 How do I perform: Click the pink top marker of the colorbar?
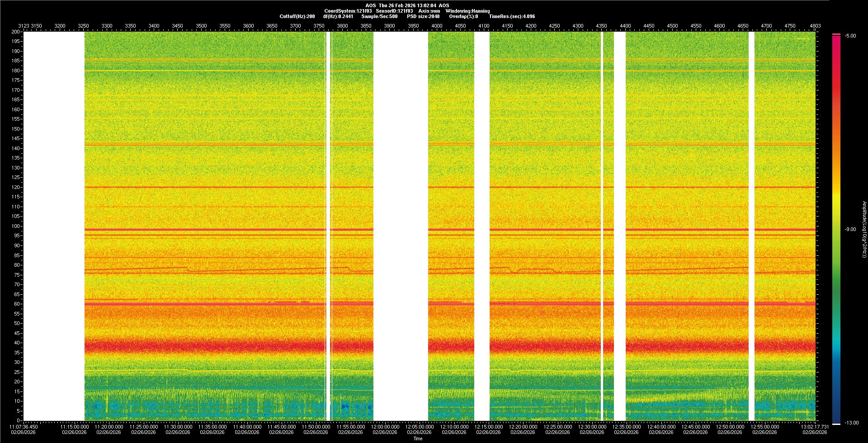[836, 34]
